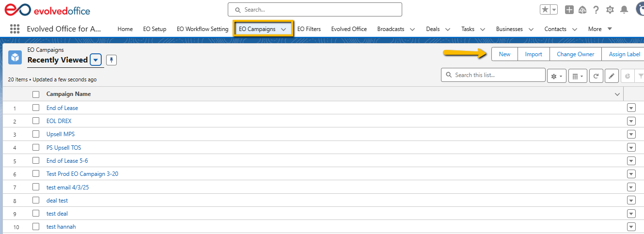644x234 pixels.
Task: Check the PS Upsell TOS row checkbox
Action: (36, 147)
